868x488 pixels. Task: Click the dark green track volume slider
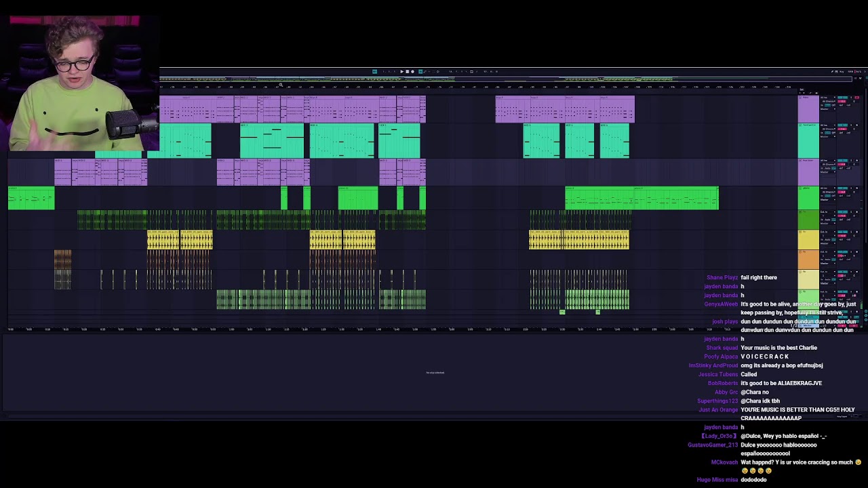(842, 216)
